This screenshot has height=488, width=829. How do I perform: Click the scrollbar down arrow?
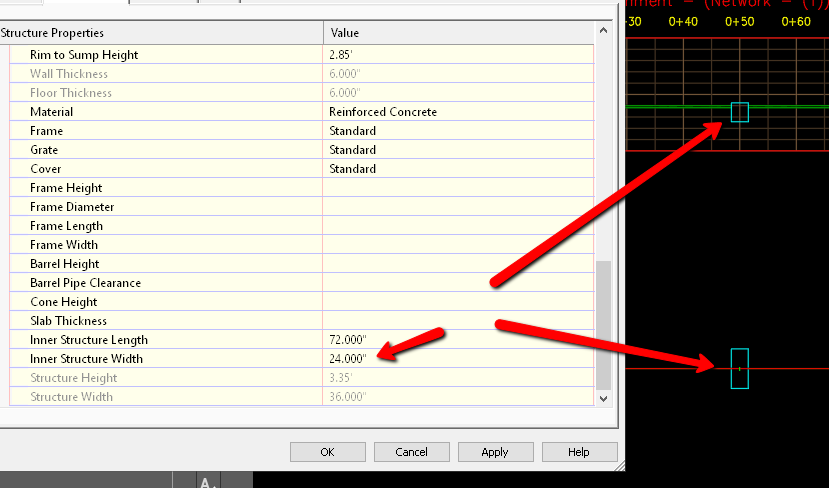603,399
